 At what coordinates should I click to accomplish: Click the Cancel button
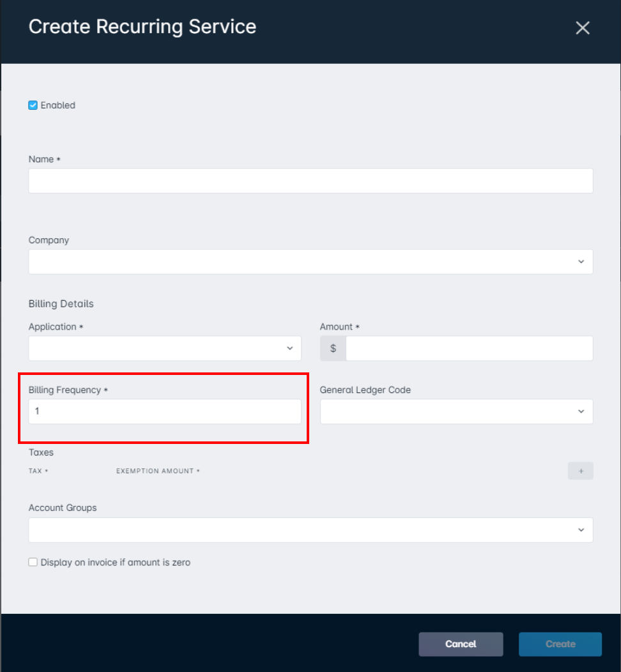[461, 644]
